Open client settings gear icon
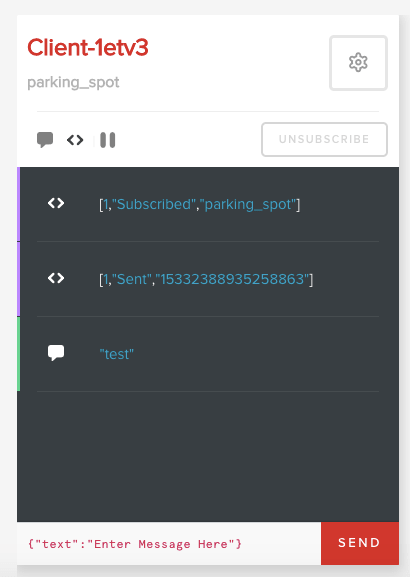410x577 pixels. click(358, 63)
